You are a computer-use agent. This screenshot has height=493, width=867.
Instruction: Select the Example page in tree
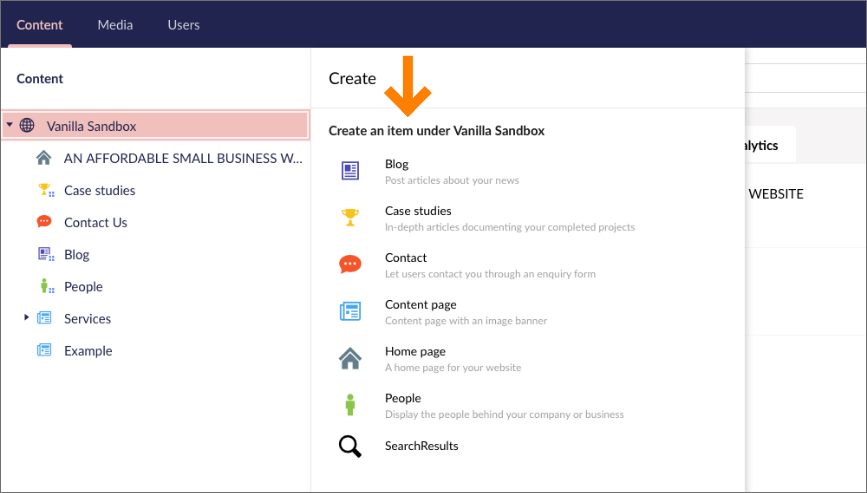coord(88,350)
